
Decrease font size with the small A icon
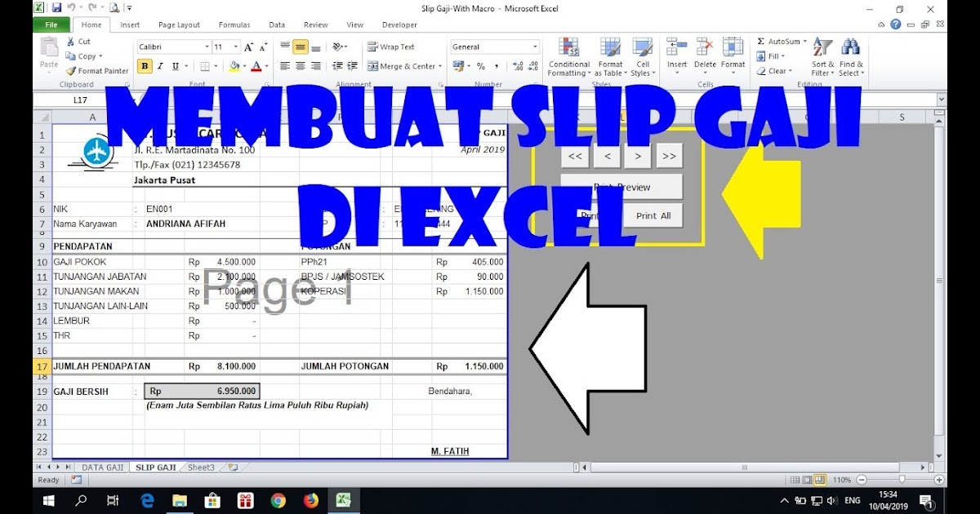coord(263,47)
